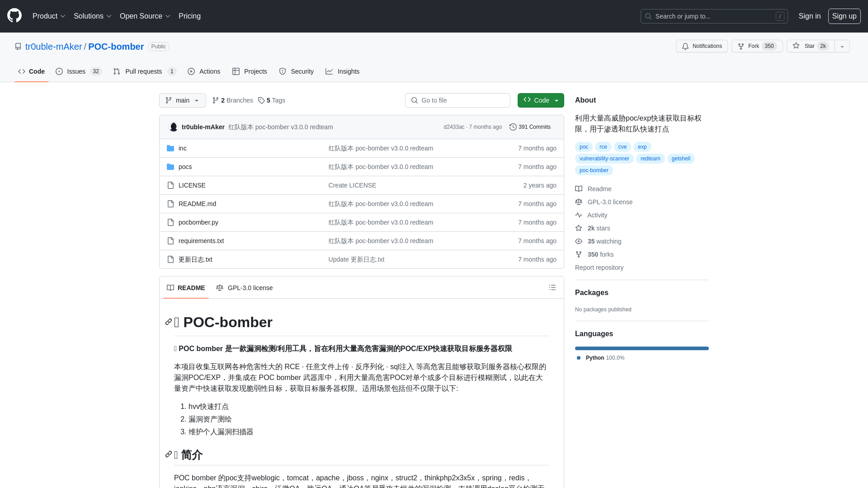Open the Create LICENSE commit message

coord(352,185)
